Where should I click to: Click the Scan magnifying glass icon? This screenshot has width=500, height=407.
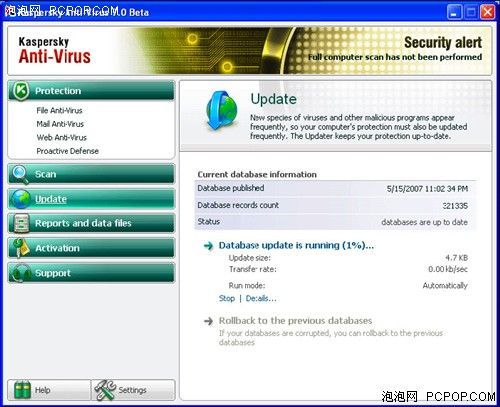21,174
